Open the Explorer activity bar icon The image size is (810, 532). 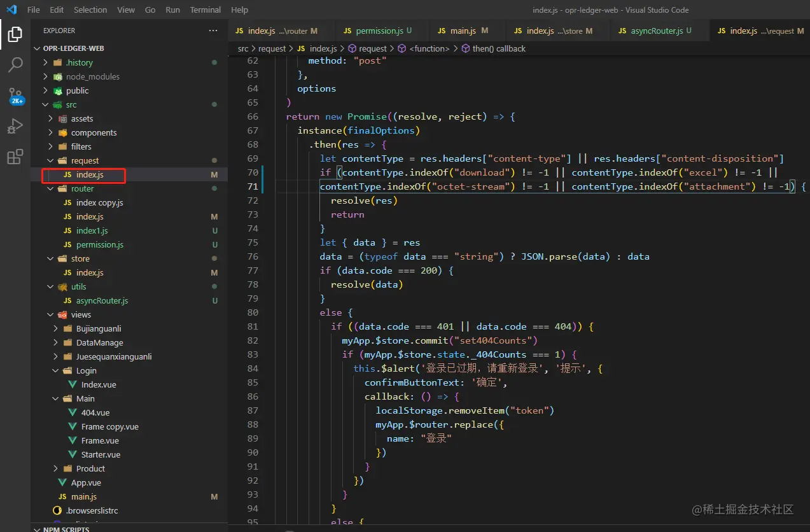coord(15,34)
